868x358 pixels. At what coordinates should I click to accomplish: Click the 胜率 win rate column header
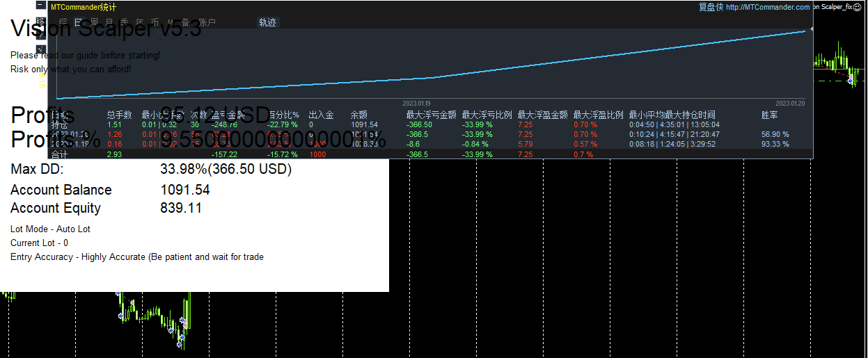click(x=769, y=115)
